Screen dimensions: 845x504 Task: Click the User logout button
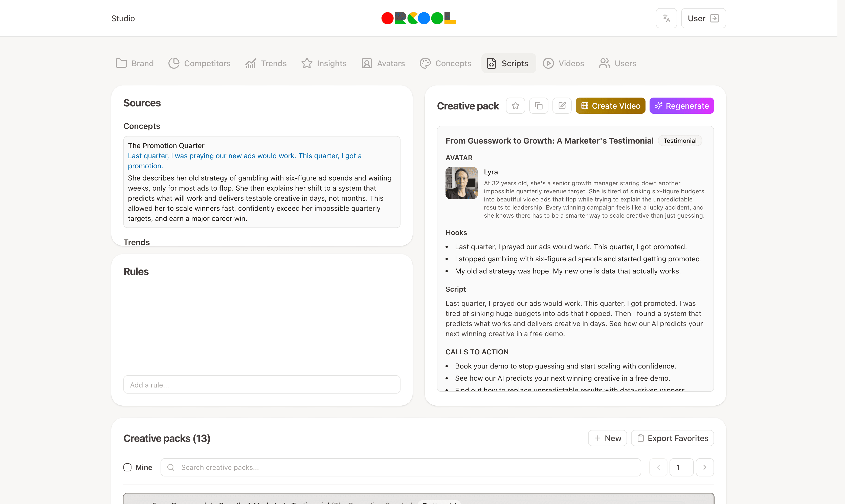point(703,18)
